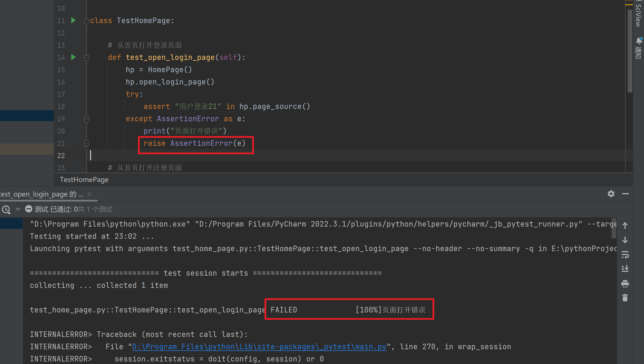The image size is (644, 364).
Task: Enable scroll to end of console output
Action: point(625,269)
